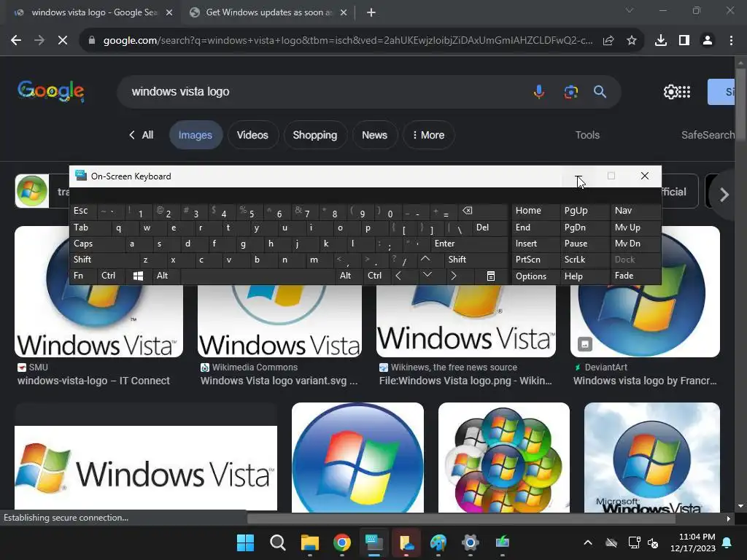
Task: Select the Images search tab
Action: tap(196, 135)
